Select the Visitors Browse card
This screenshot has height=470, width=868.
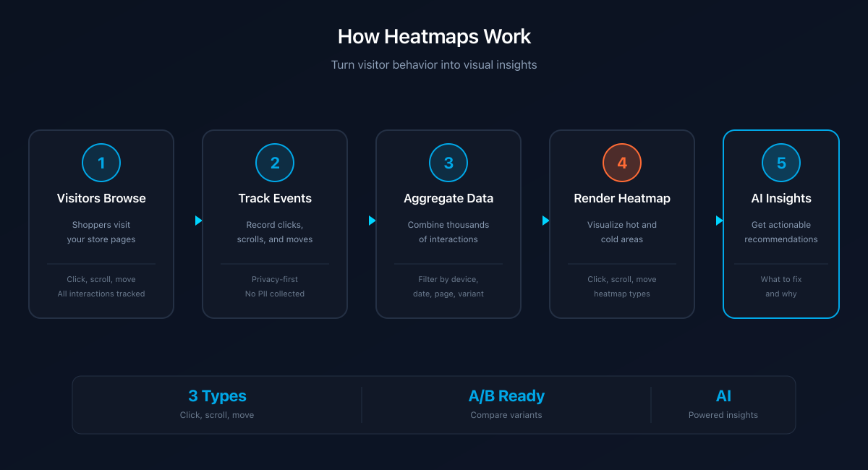coord(101,224)
